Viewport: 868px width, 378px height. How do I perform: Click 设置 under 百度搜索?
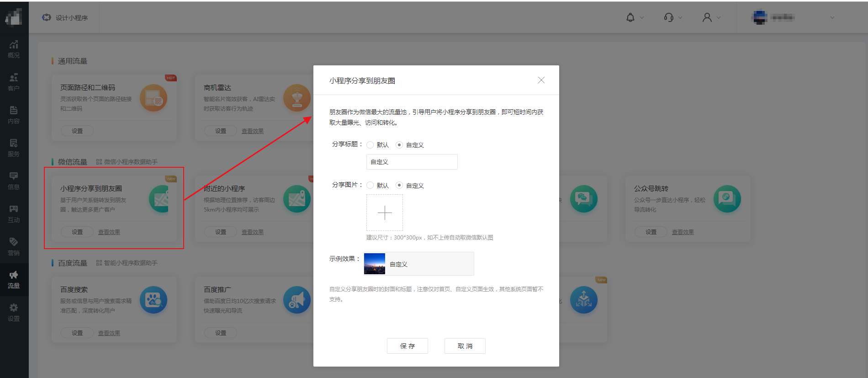tap(77, 333)
